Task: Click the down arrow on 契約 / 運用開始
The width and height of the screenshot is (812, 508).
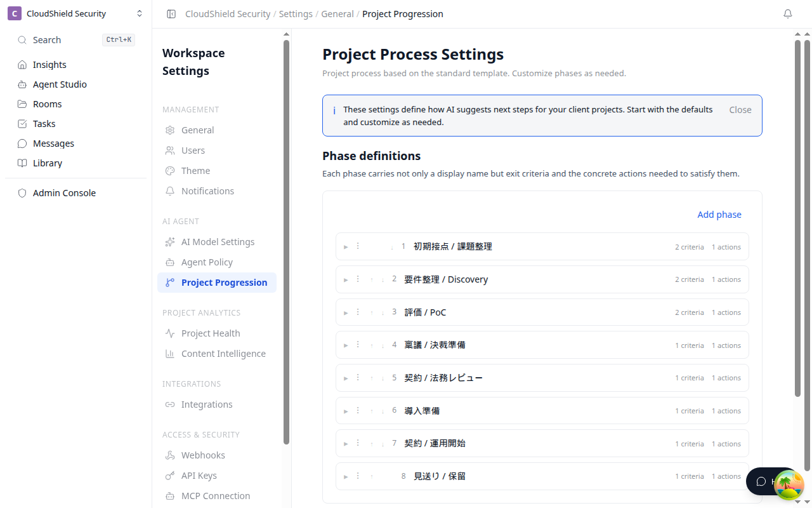Action: [x=383, y=444]
